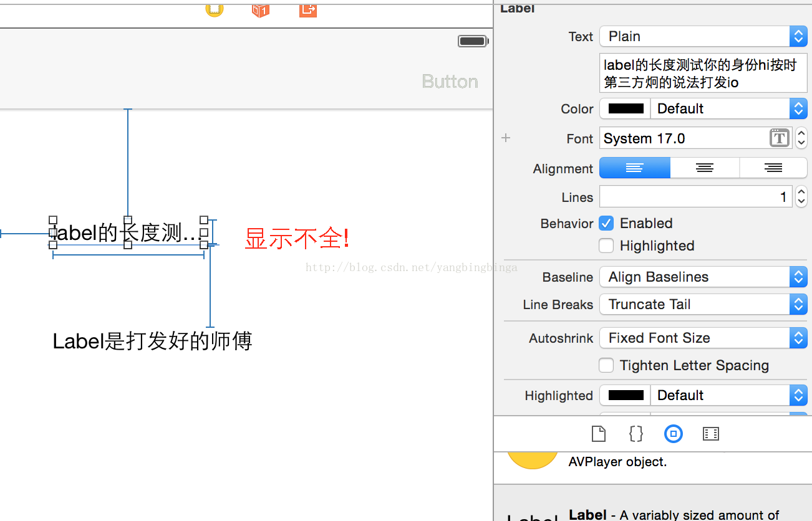Open the Color Default dropdown

[x=728, y=108]
